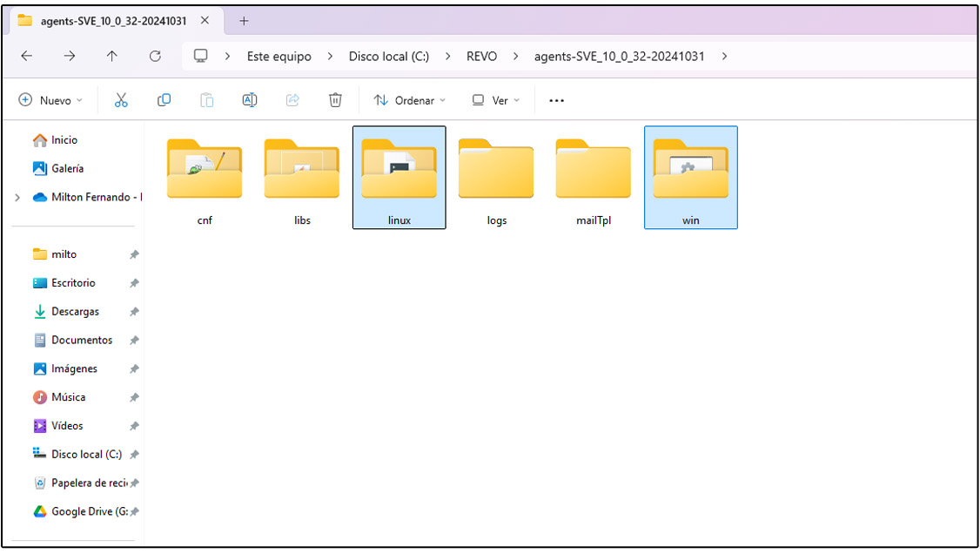Viewport: 980px width, 554px height.
Task: Navigate up one folder level
Action: click(112, 56)
